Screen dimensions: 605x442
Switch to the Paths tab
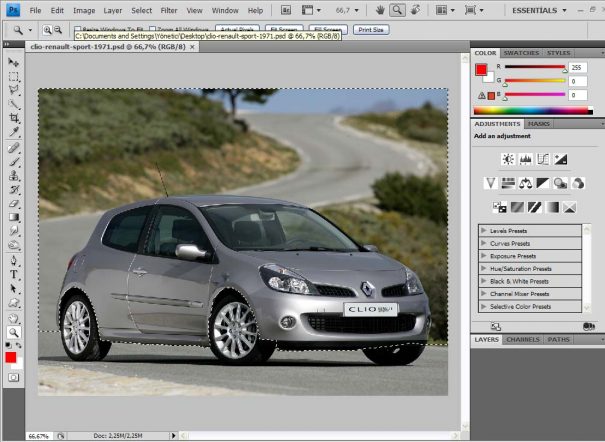pos(558,339)
